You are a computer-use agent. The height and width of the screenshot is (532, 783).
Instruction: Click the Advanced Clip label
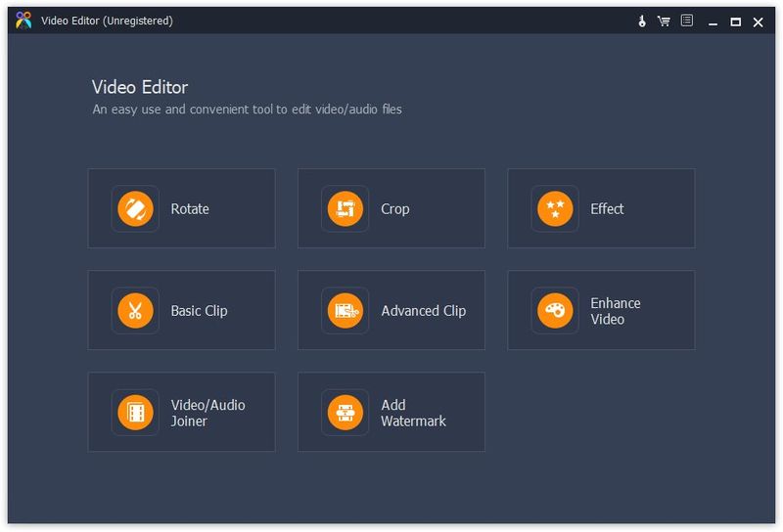(424, 311)
